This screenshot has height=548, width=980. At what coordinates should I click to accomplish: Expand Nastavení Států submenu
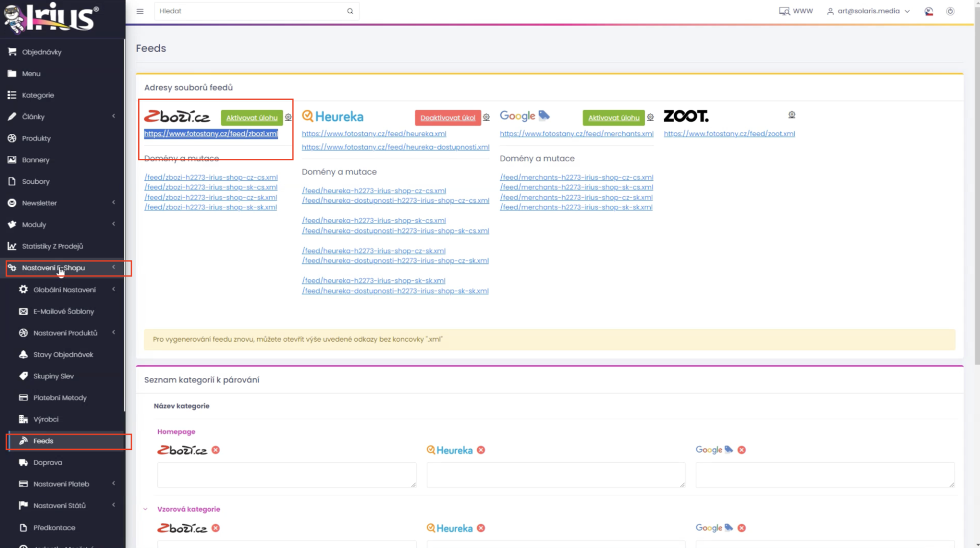pos(113,505)
